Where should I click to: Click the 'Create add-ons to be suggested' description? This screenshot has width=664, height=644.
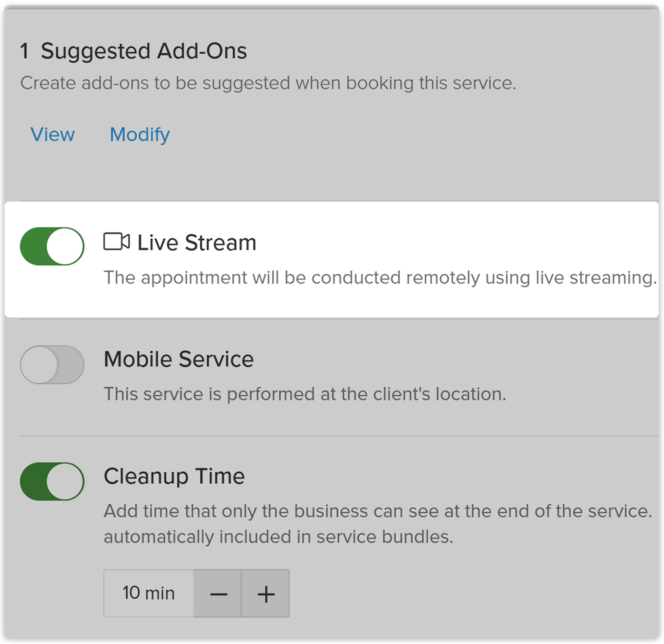point(268,83)
